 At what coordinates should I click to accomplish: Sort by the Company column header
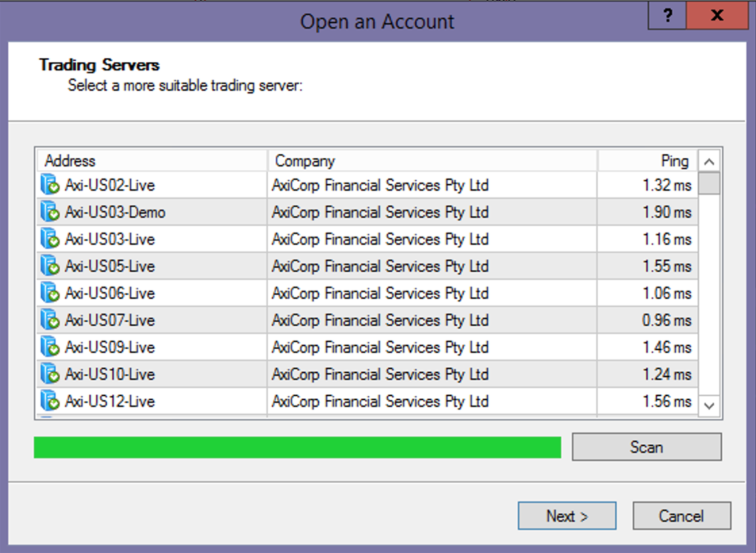click(433, 160)
